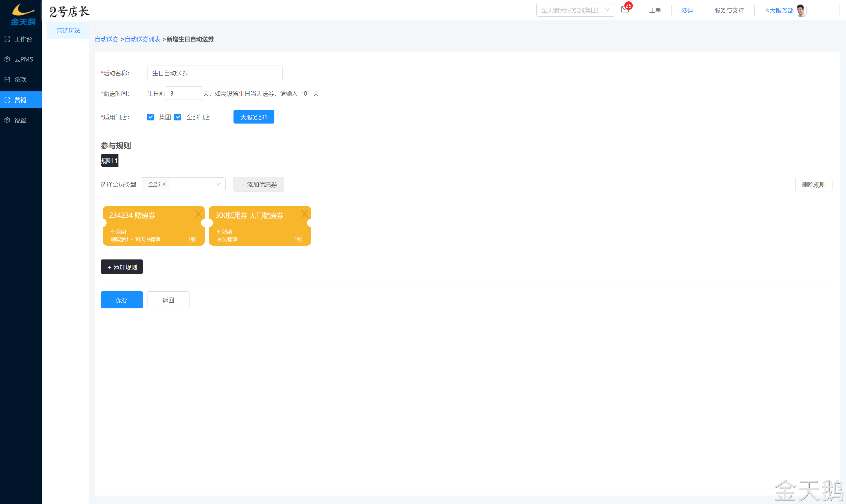Click the 234234 赠房券 coupon card
Image resolution: width=846 pixels, height=504 pixels.
tap(153, 226)
